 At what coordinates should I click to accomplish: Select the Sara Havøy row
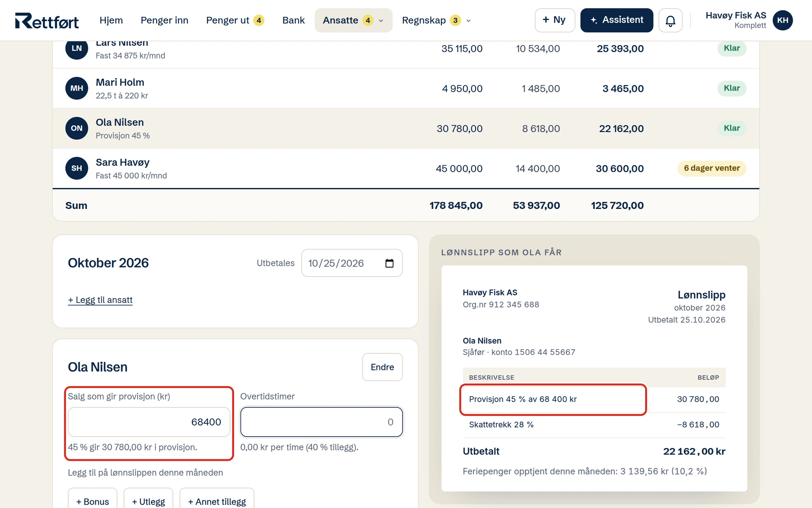(406, 168)
